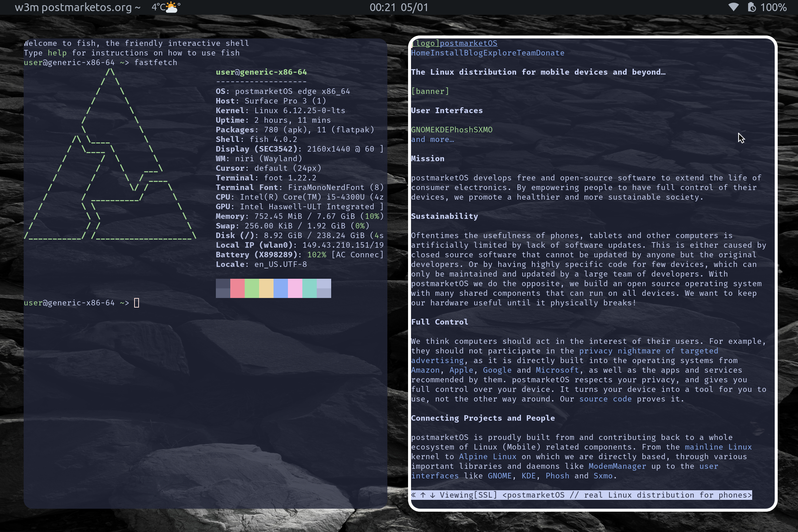The image size is (798, 532).
Task: Click the Battery '102%' value in fastfetch
Action: [317, 255]
